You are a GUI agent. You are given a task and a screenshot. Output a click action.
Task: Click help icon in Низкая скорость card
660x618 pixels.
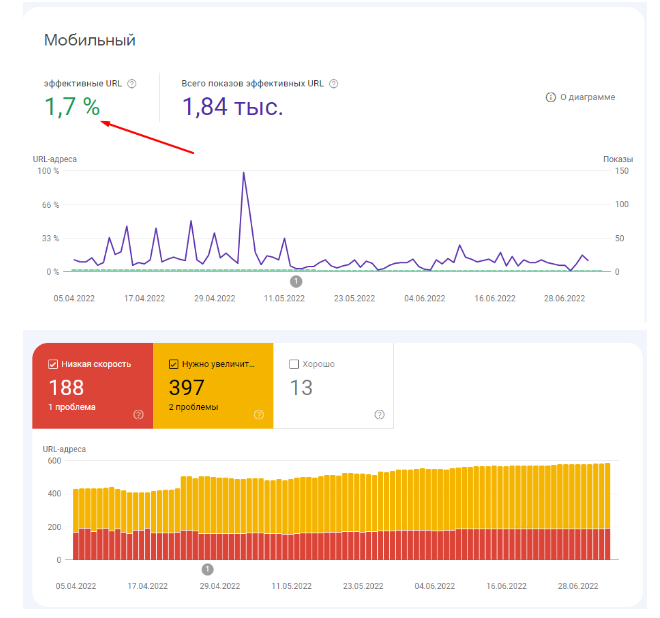[138, 415]
